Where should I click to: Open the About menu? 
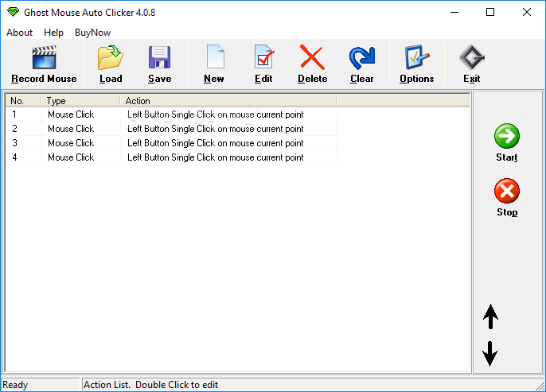pos(19,33)
